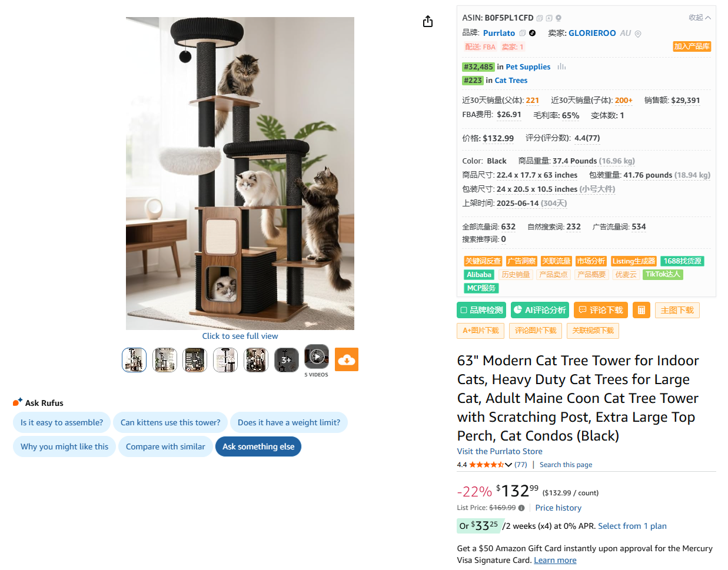728x570 pixels.
Task: Play the product videos thumbnail
Action: point(317,357)
